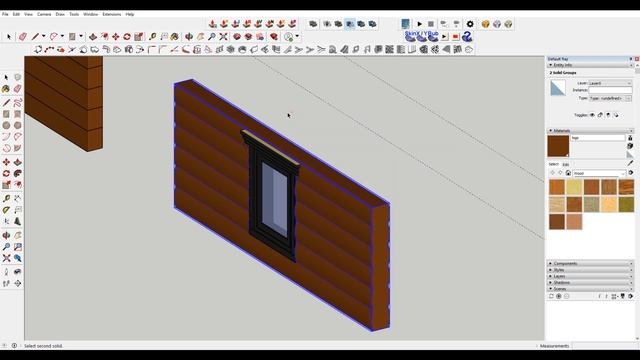Open the Type undefined dropdown

point(610,98)
